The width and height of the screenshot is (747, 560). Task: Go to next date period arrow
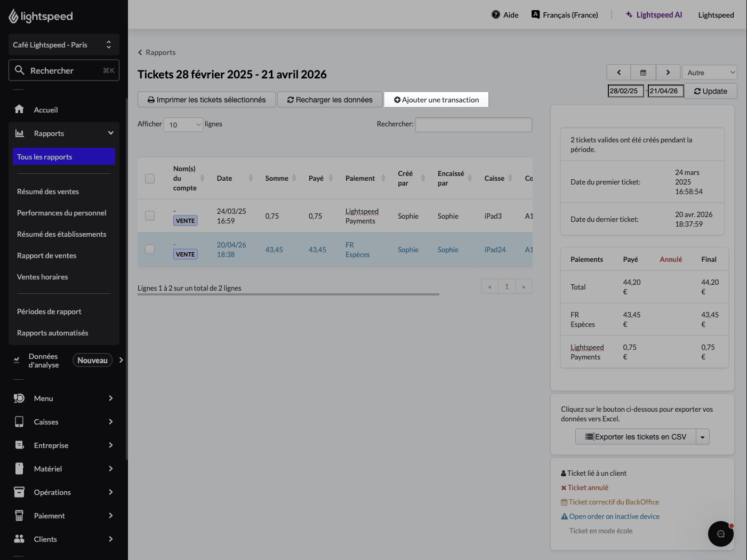point(668,73)
